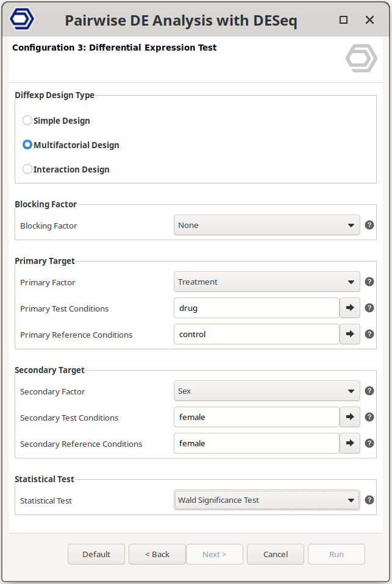Click arrow button for Secondary Test Conditions

click(350, 417)
